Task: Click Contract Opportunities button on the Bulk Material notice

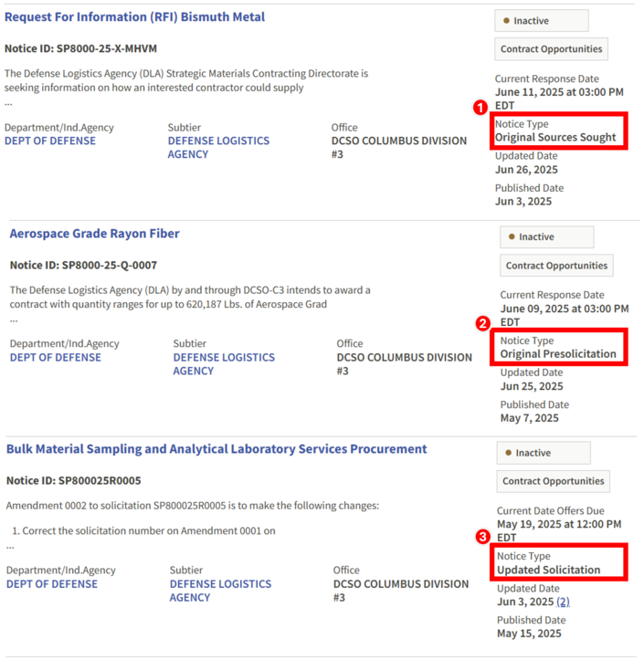Action: (553, 481)
